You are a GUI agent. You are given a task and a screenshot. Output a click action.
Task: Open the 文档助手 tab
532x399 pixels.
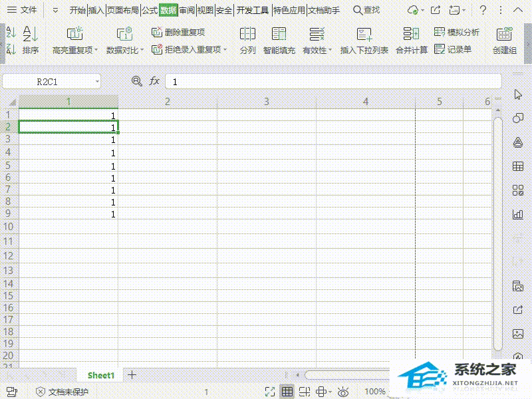click(324, 10)
